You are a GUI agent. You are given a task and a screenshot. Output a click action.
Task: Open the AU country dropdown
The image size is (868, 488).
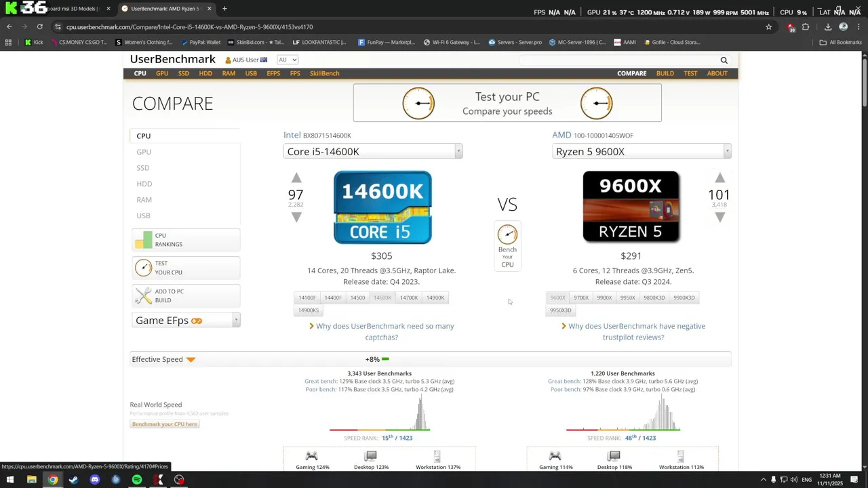point(288,60)
